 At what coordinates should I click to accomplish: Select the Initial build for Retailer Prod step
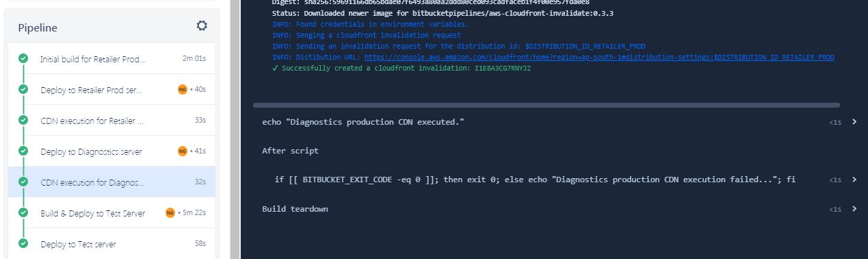coord(111,59)
